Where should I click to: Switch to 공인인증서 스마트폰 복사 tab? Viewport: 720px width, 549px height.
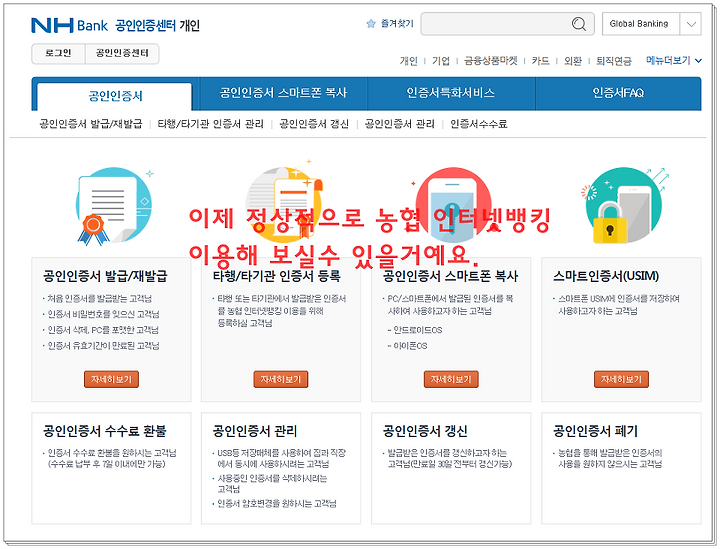(x=283, y=93)
